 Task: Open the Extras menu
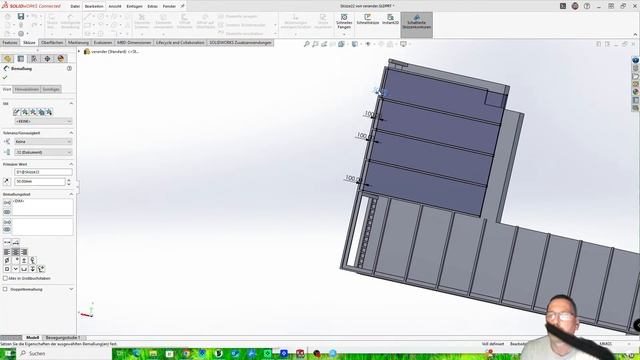pos(152,6)
